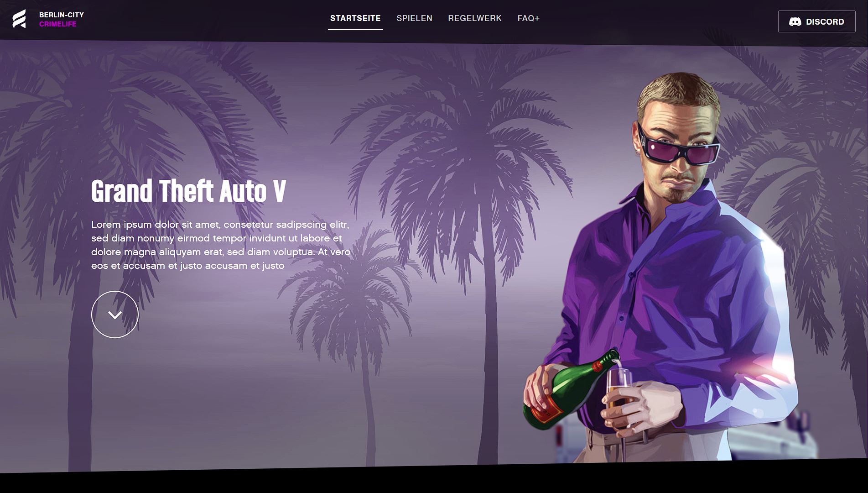The height and width of the screenshot is (493, 868).
Task: Click the purple CRIMELIFE brand text
Action: click(x=57, y=24)
